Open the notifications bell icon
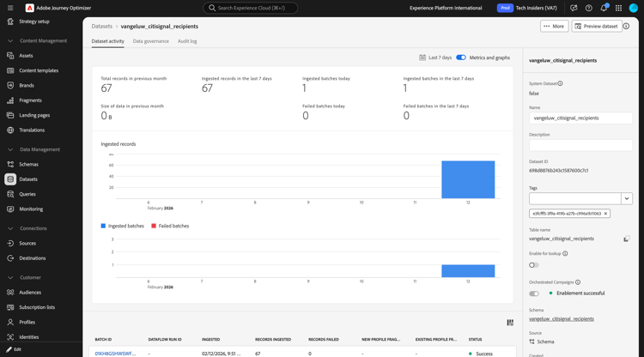 604,8
